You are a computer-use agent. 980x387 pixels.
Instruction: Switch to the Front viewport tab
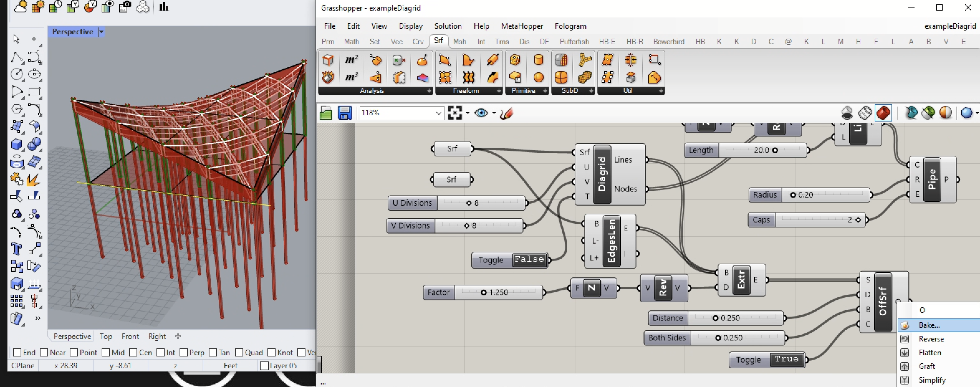130,337
